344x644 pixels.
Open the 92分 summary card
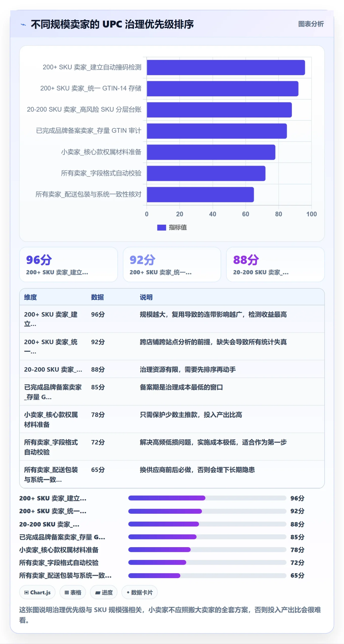pos(172,264)
